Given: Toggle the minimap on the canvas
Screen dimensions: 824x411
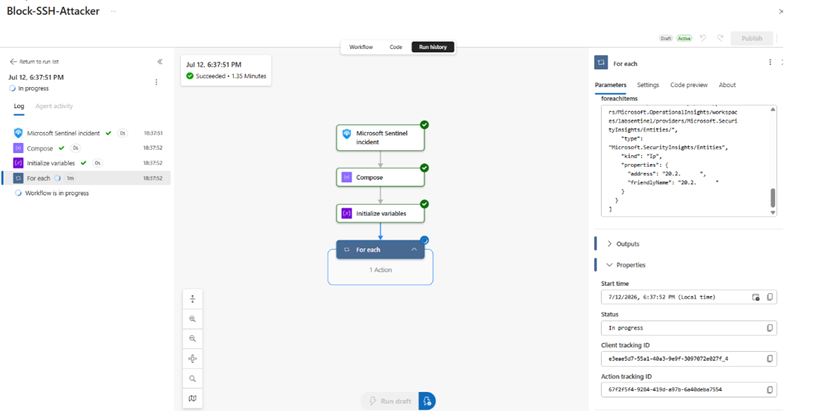Looking at the screenshot, I should (x=192, y=398).
